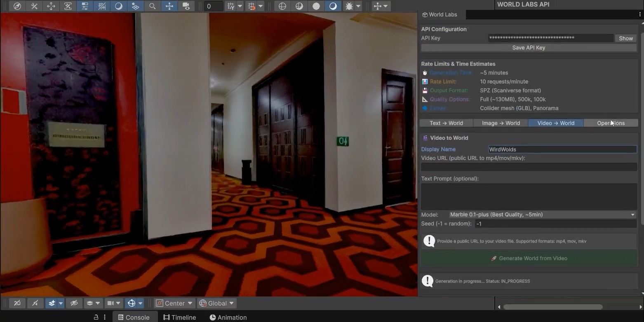This screenshot has height=322, width=644.
Task: Toggle the sliders overlay settings icon
Action: [85, 6]
